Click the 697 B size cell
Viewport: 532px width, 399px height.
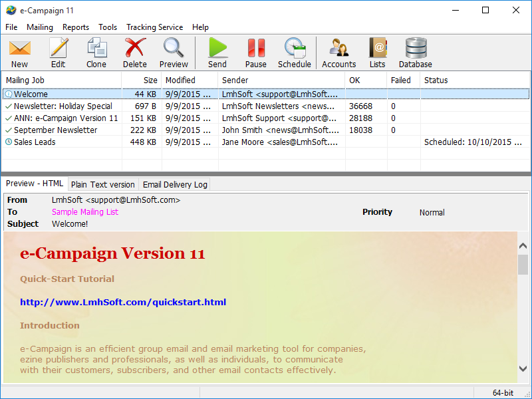[146, 106]
